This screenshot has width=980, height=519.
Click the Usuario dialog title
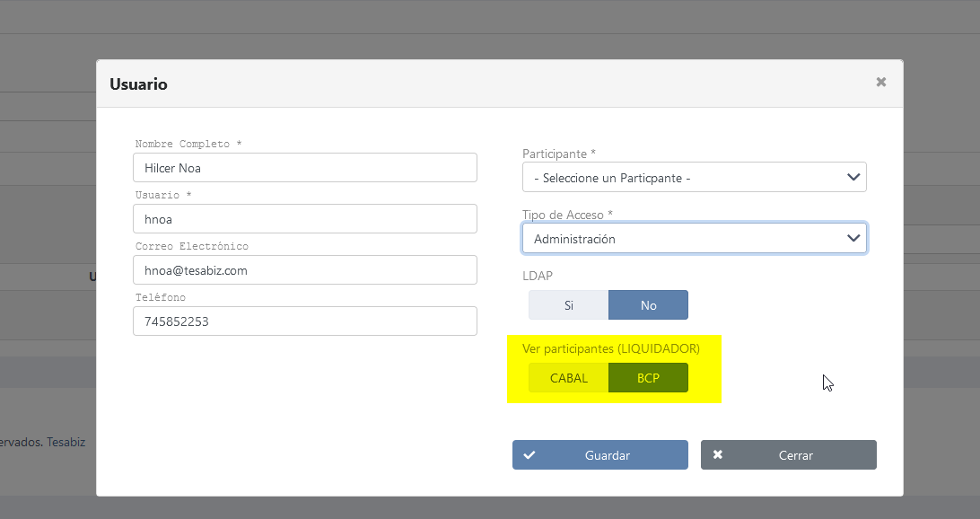138,84
